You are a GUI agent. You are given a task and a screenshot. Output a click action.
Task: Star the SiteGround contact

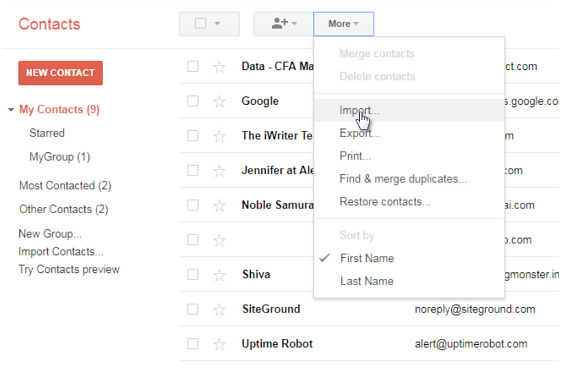point(219,309)
